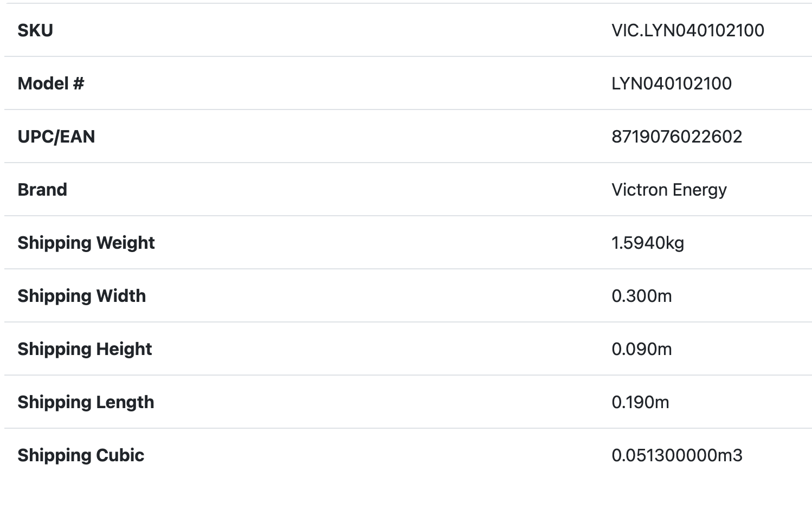Select the barcode number 8719076022602
The image size is (812, 516).
[676, 137]
